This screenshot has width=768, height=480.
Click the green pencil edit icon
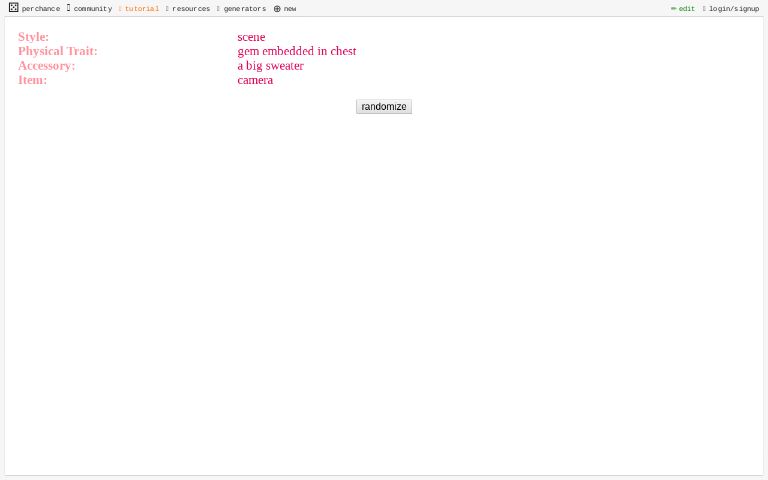673,9
